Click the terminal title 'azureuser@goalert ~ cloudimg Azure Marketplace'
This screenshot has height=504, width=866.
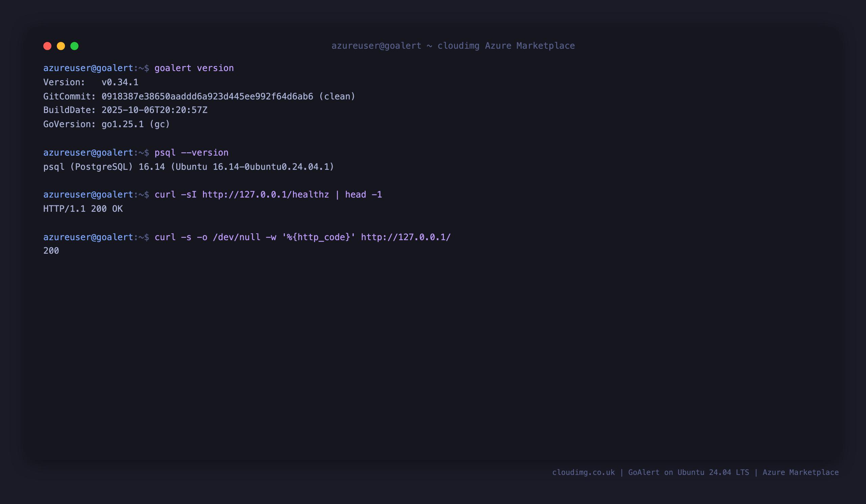click(453, 46)
